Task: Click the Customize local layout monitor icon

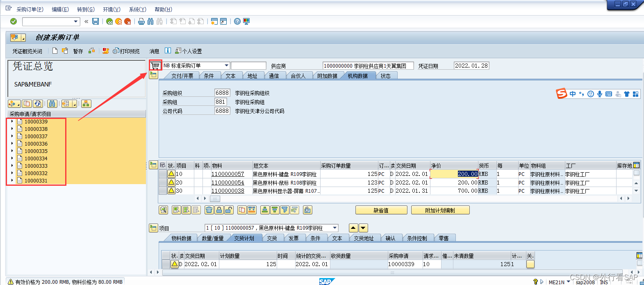Action: [246, 21]
